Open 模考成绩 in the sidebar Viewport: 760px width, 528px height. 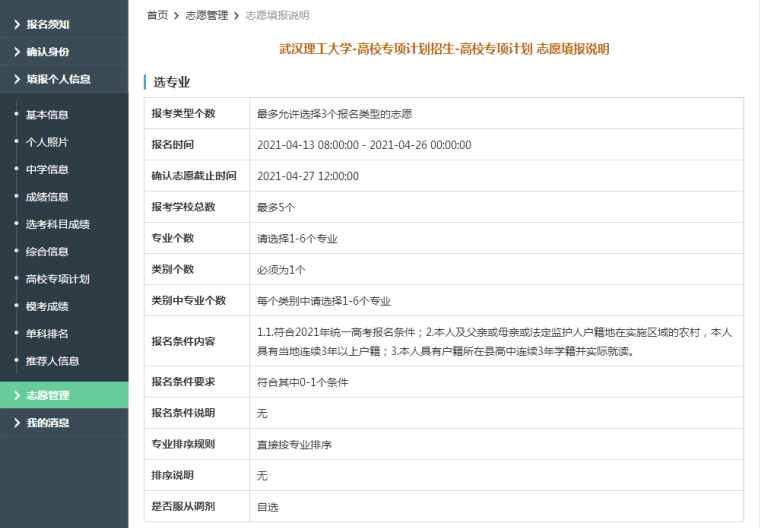pyautogui.click(x=47, y=306)
